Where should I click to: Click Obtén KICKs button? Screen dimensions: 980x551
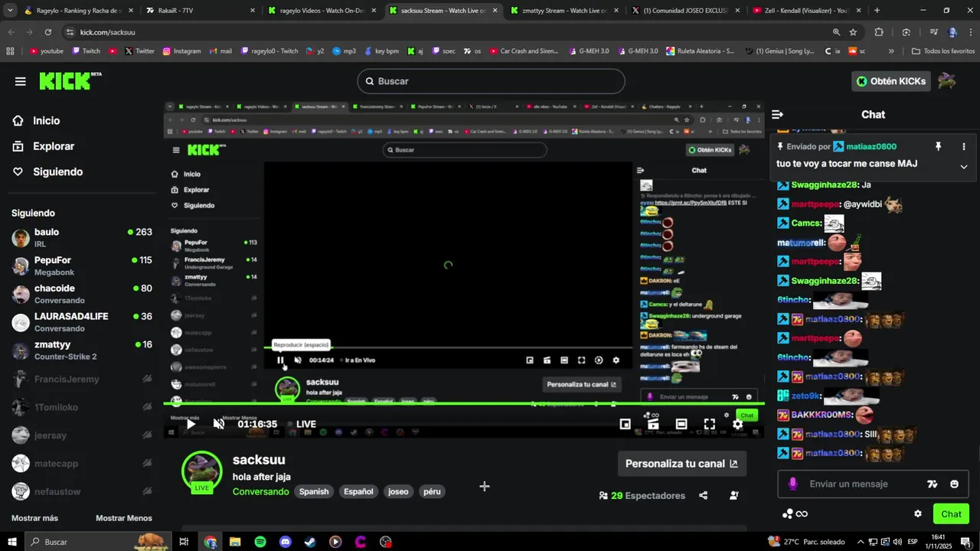(890, 81)
